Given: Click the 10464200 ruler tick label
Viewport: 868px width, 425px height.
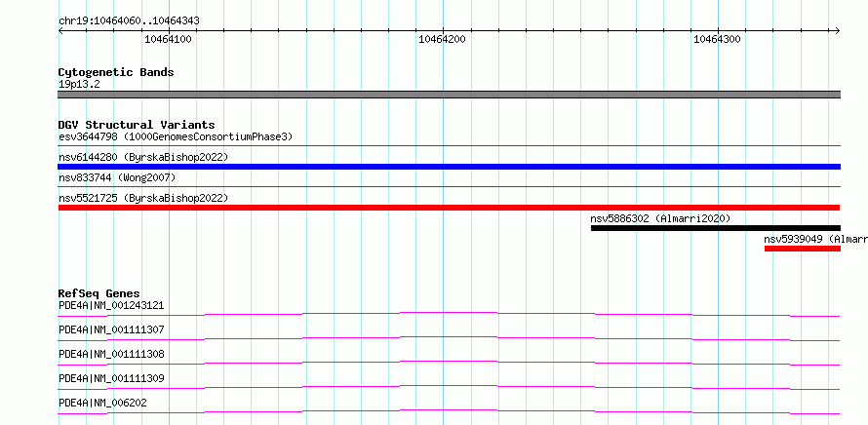Looking at the screenshot, I should click(443, 39).
